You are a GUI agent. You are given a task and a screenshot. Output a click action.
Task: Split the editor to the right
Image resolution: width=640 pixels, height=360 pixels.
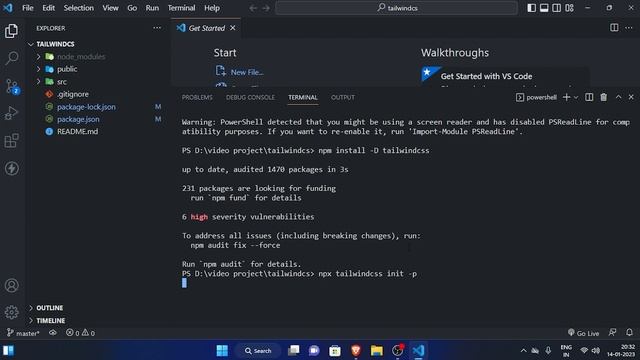(x=614, y=28)
